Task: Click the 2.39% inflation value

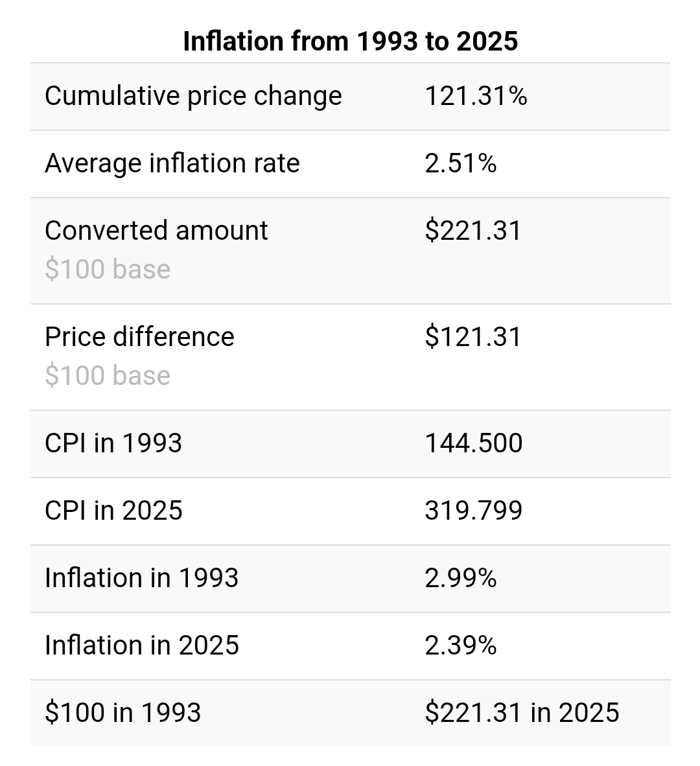Action: pyautogui.click(x=460, y=645)
